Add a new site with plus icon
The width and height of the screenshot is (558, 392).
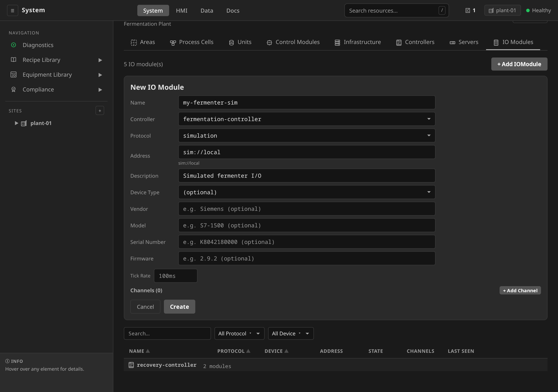point(100,110)
